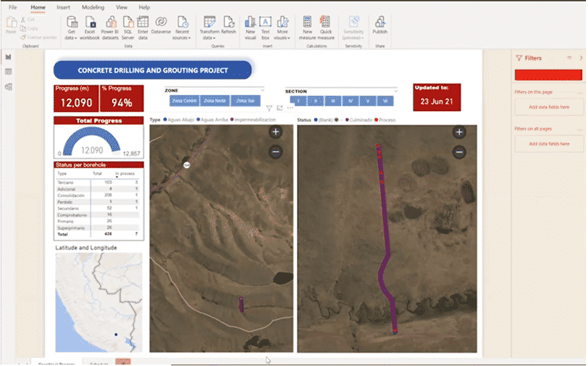Image resolution: width=588 pixels, height=366 pixels.
Task: Click the Aguas Abajo legend item
Action: pos(178,119)
